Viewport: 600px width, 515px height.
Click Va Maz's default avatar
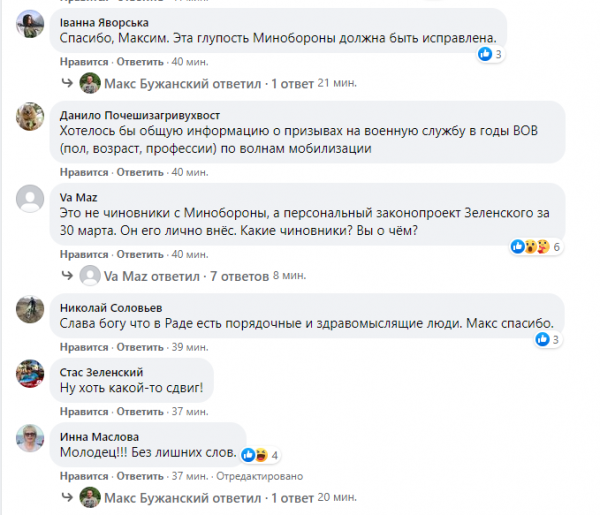[x=30, y=200]
